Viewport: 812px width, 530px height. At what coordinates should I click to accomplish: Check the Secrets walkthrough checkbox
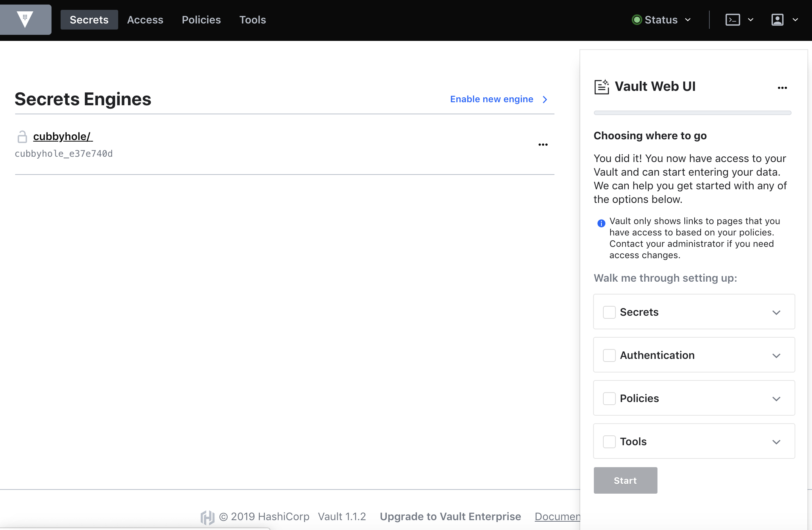[x=609, y=312]
